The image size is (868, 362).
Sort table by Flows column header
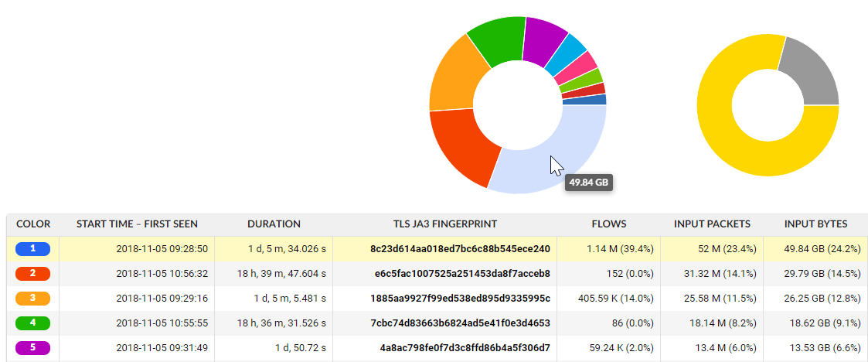pyautogui.click(x=610, y=224)
